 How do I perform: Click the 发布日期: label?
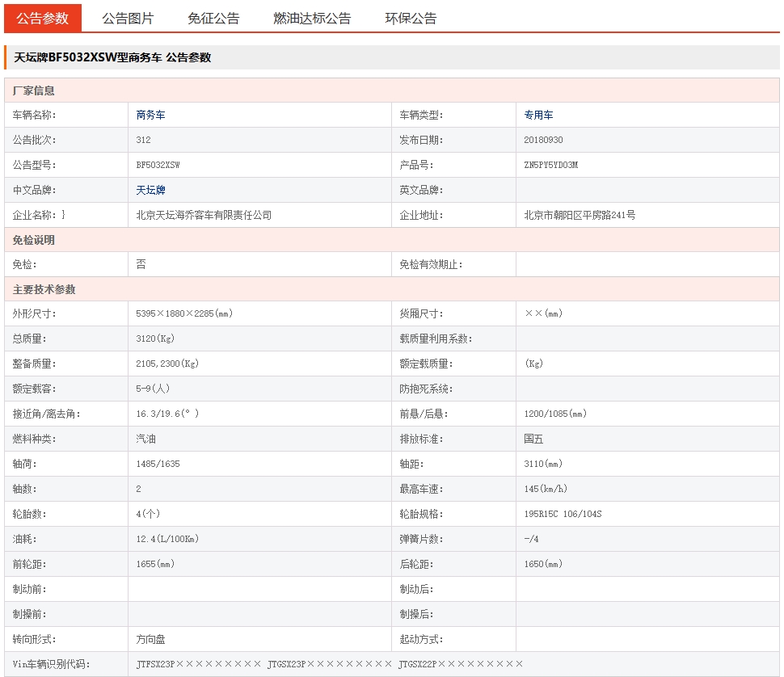[x=421, y=140]
